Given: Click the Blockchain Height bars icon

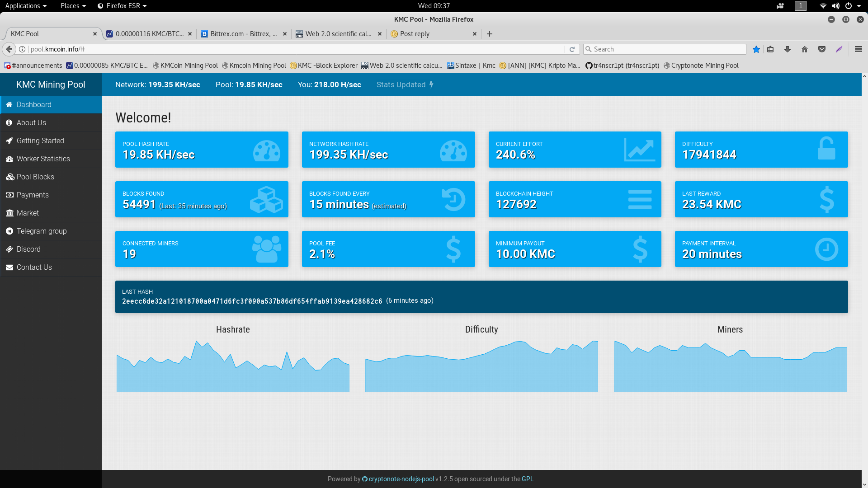Looking at the screenshot, I should [x=640, y=199].
